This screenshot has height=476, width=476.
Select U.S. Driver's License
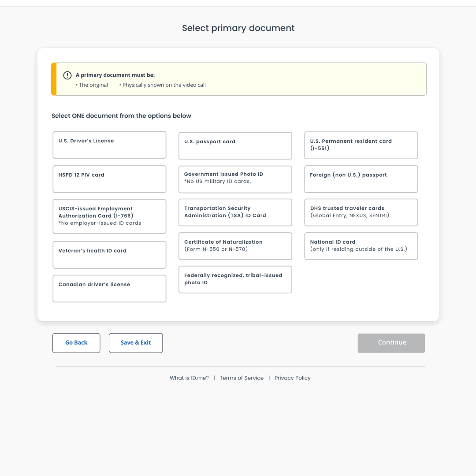point(109,145)
